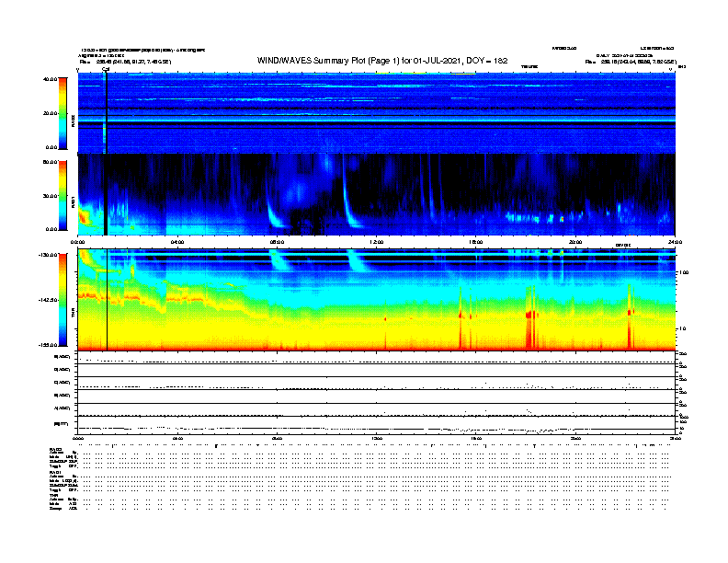Click the vertical RAD2 axis label

pyautogui.click(x=73, y=121)
